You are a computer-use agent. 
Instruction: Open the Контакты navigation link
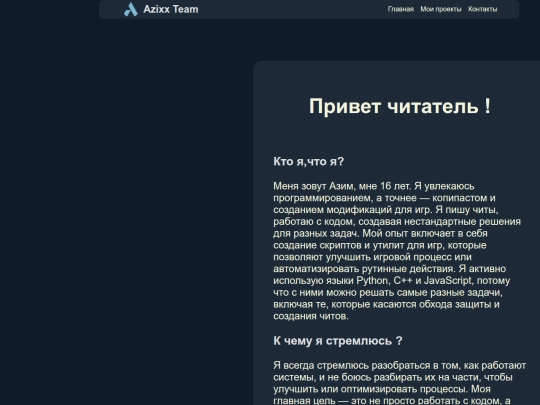(x=482, y=9)
